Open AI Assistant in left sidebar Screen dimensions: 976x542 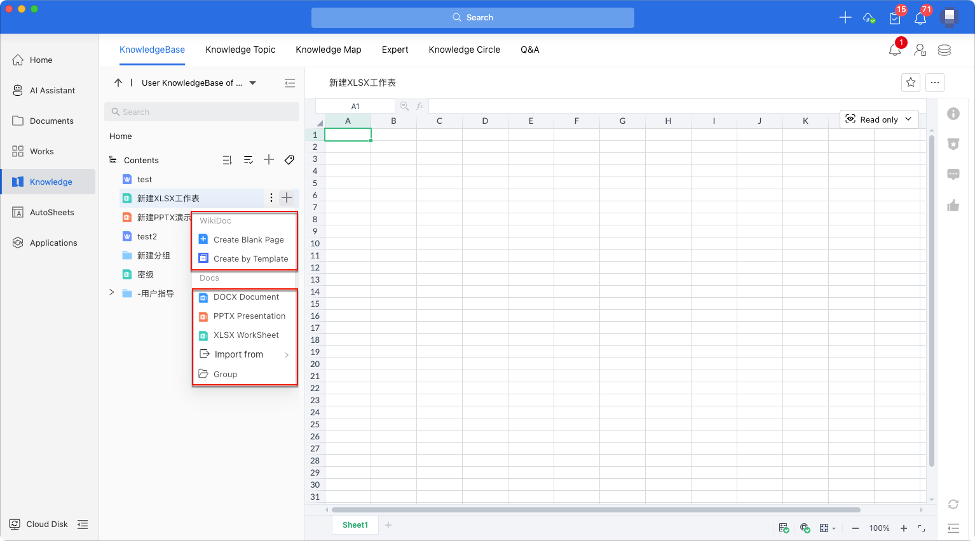point(50,90)
